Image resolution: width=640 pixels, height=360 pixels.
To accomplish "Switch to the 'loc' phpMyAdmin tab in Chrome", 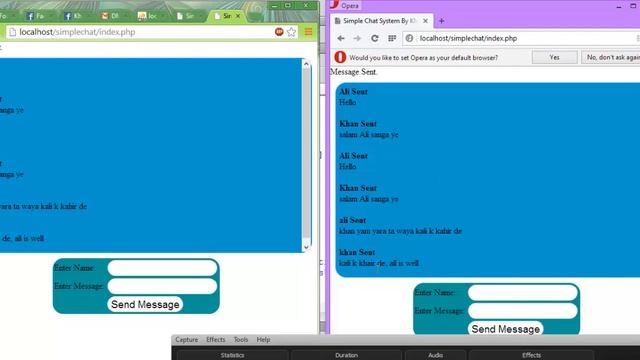I will point(149,16).
